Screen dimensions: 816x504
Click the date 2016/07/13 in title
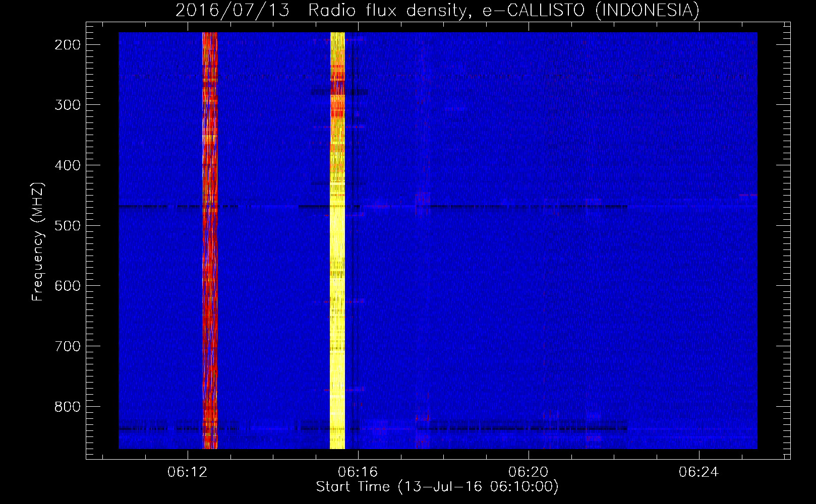coord(232,10)
